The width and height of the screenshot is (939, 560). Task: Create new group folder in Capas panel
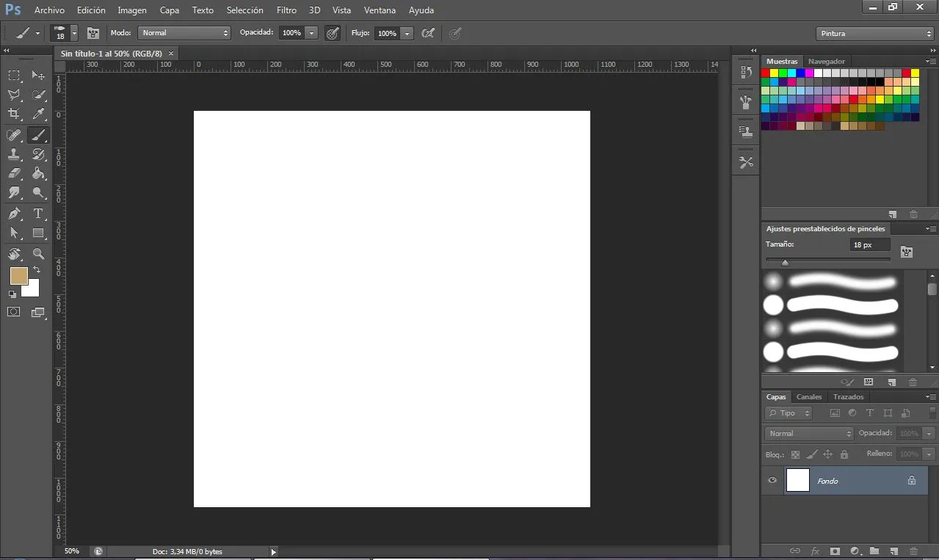[874, 550]
